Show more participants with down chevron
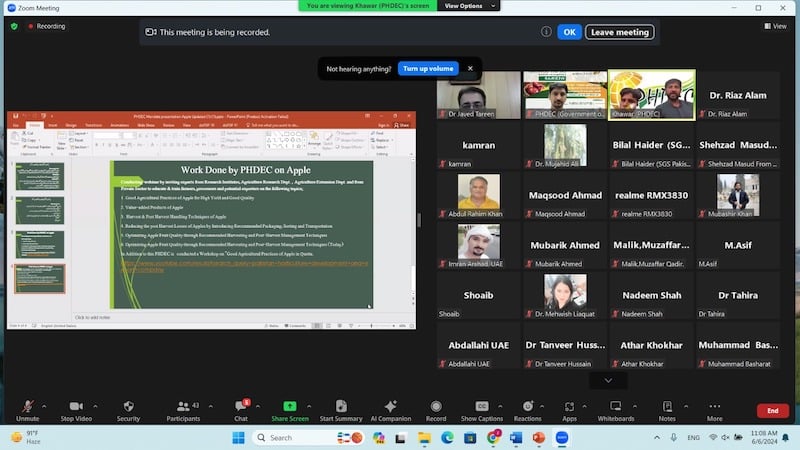Image resolution: width=800 pixels, height=450 pixels. 608,380
